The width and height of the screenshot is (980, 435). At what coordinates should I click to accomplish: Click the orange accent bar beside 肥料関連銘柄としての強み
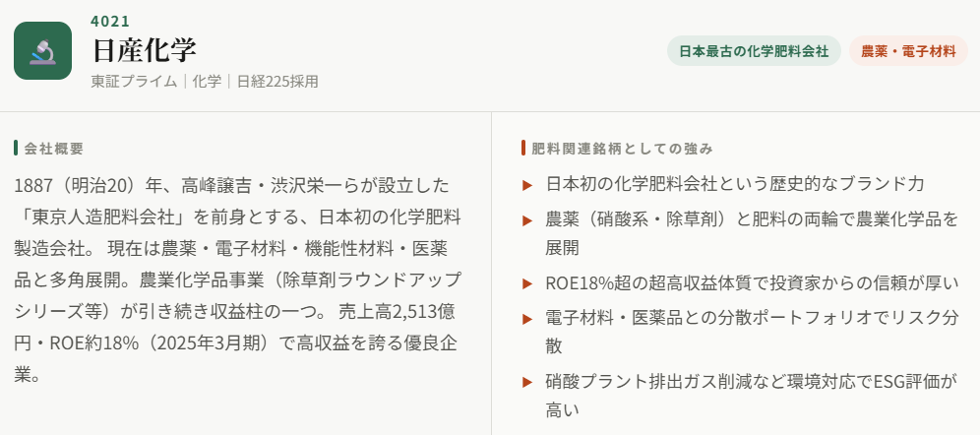(x=522, y=149)
